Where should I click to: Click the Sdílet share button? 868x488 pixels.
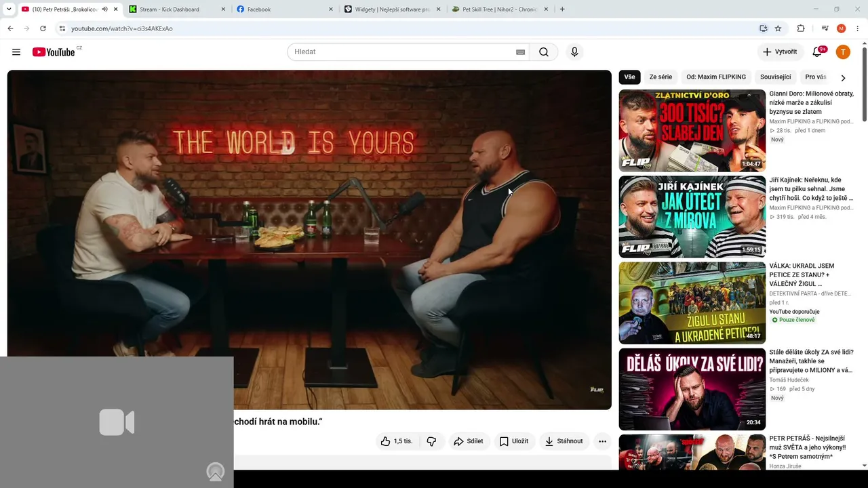click(469, 441)
